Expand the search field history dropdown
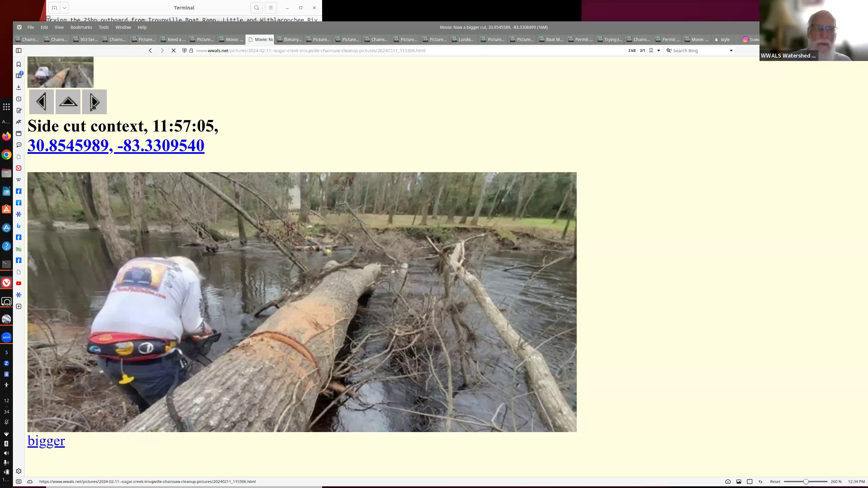The image size is (868, 488). [731, 50]
